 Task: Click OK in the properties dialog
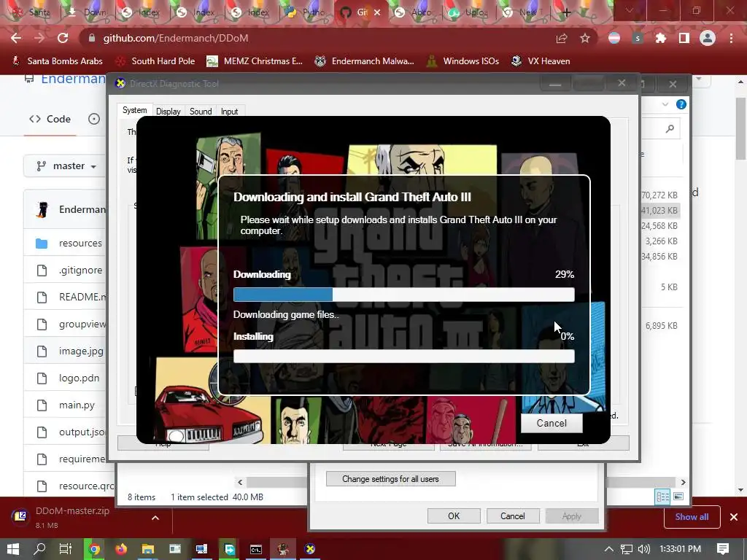(454, 516)
